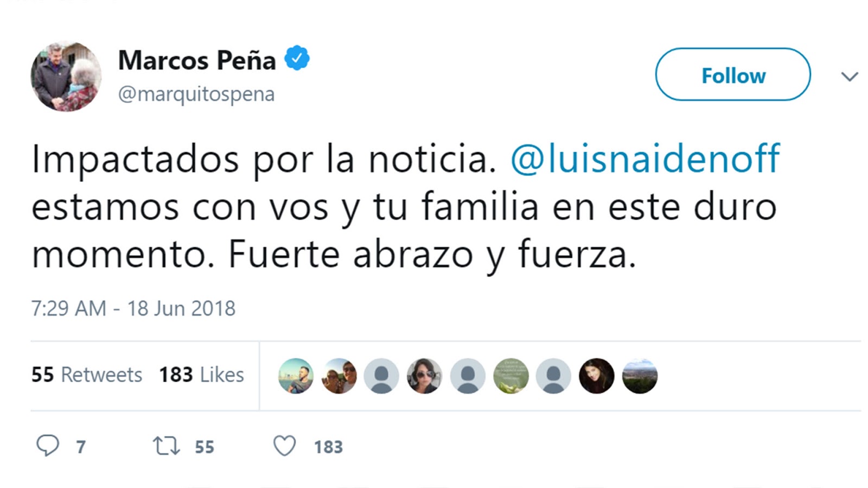Open Marcos Peña's profile picture
Screen dimensions: 868x488
click(66, 76)
